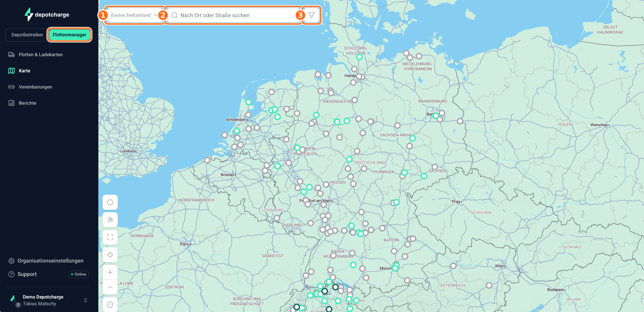Open map info button
The height and width of the screenshot is (312, 644).
point(110,305)
